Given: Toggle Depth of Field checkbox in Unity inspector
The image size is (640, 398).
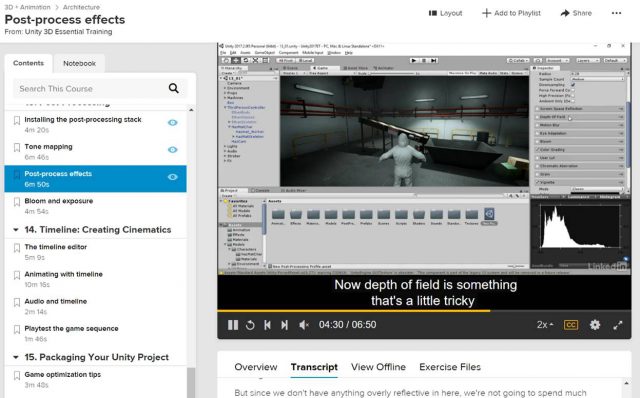Looking at the screenshot, I should [538, 117].
